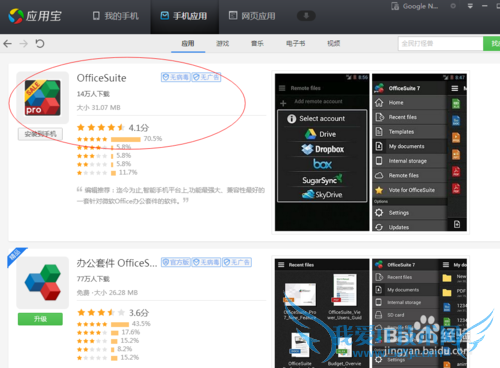500x368 pixels.
Task: Go back with the back arrow
Action: [x=7, y=43]
